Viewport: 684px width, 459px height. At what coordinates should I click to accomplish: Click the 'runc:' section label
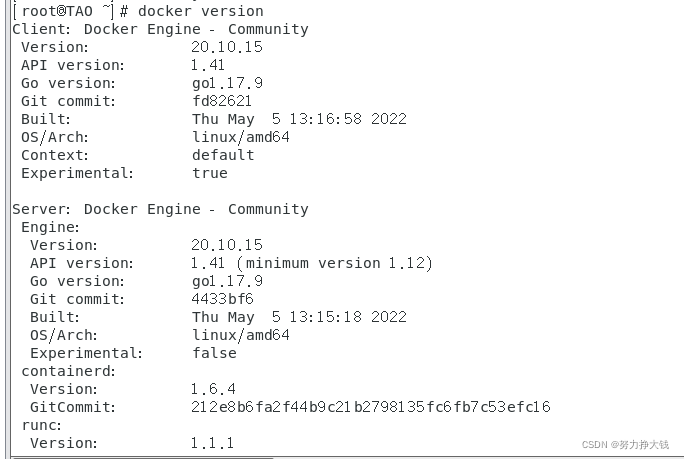(x=41, y=425)
